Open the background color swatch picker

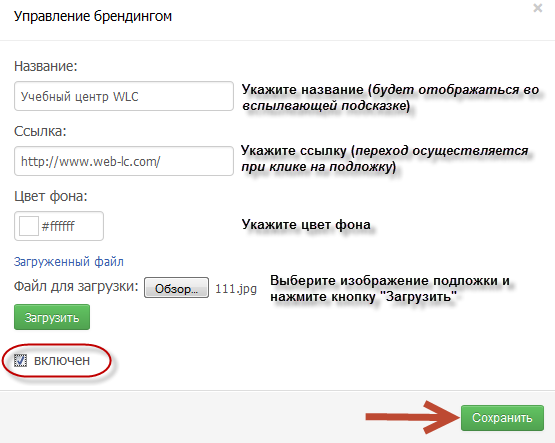(x=29, y=226)
